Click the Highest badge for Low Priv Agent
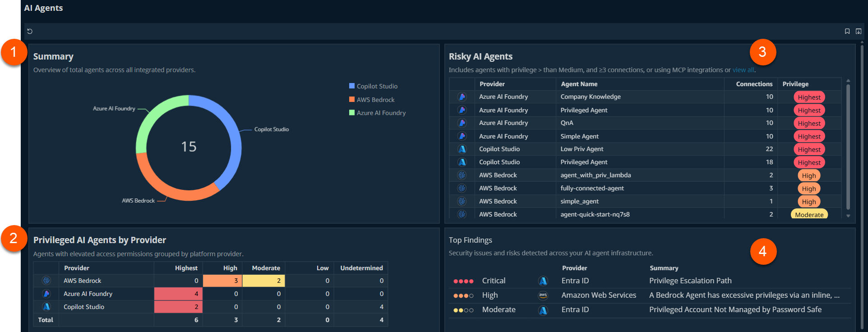The height and width of the screenshot is (332, 868). 809,149
